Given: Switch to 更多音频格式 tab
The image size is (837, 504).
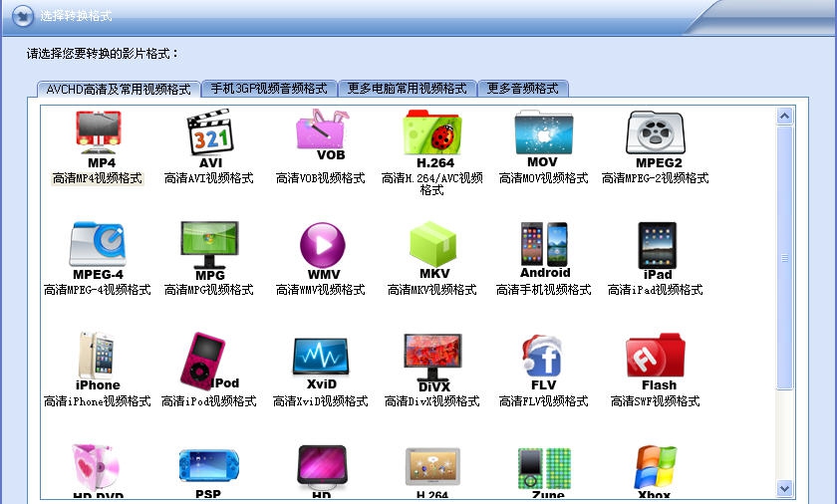Looking at the screenshot, I should (522, 88).
